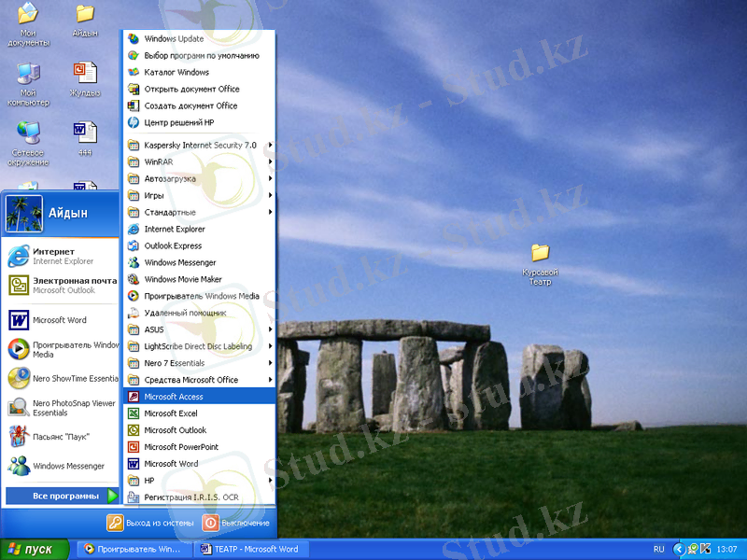Screen dimensions: 747x560
Task: Open the Курсовой Театр desktop folder
Action: tap(540, 253)
